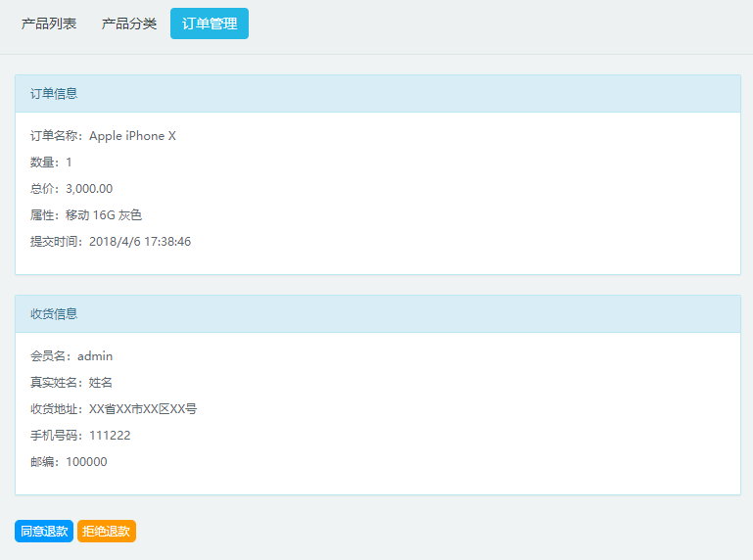Click the 收货地址 field label
This screenshot has width=753, height=560.
pos(57,409)
